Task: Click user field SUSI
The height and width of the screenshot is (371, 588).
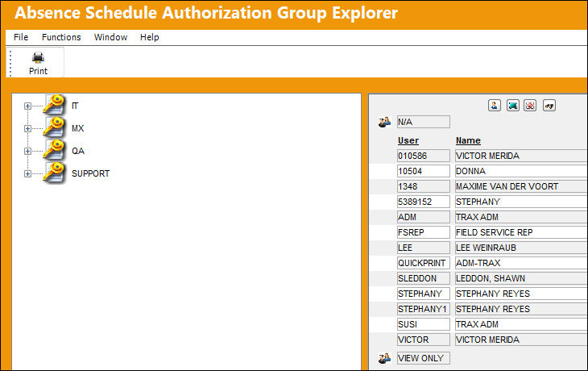Action: (x=424, y=324)
